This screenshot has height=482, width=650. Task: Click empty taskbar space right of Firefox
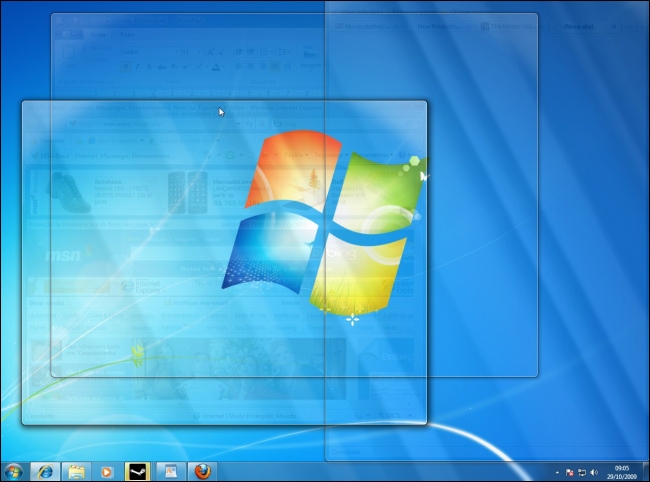pyautogui.click(x=380, y=471)
